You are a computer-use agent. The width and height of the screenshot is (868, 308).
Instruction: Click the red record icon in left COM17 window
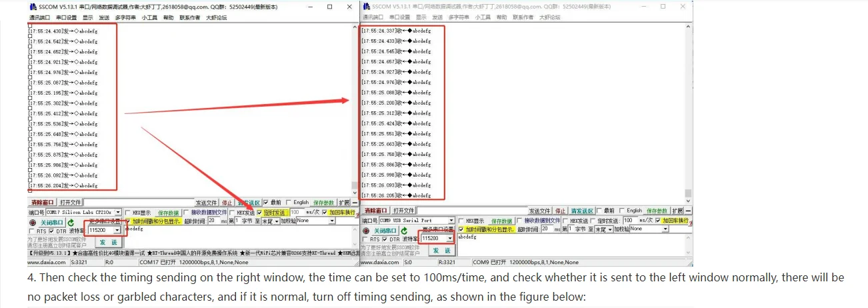click(x=33, y=222)
